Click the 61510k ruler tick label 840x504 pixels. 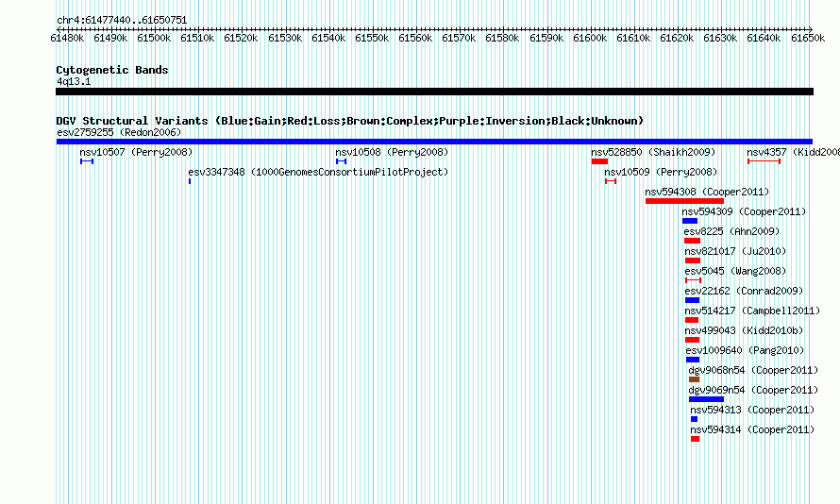(197, 38)
